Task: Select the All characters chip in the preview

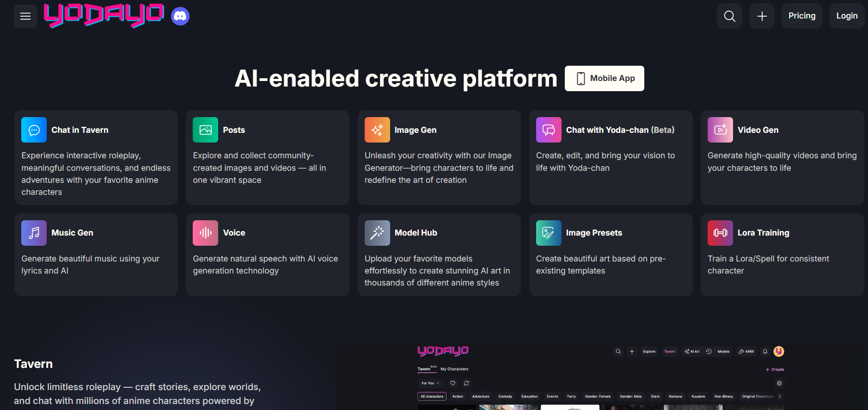Action: [432, 397]
